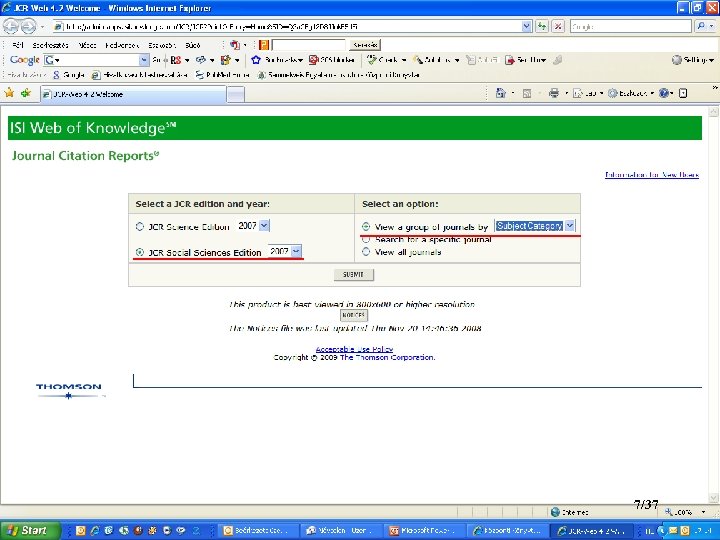Click the toolbar search field before Keresés
The width and height of the screenshot is (720, 540).
[x=309, y=45]
